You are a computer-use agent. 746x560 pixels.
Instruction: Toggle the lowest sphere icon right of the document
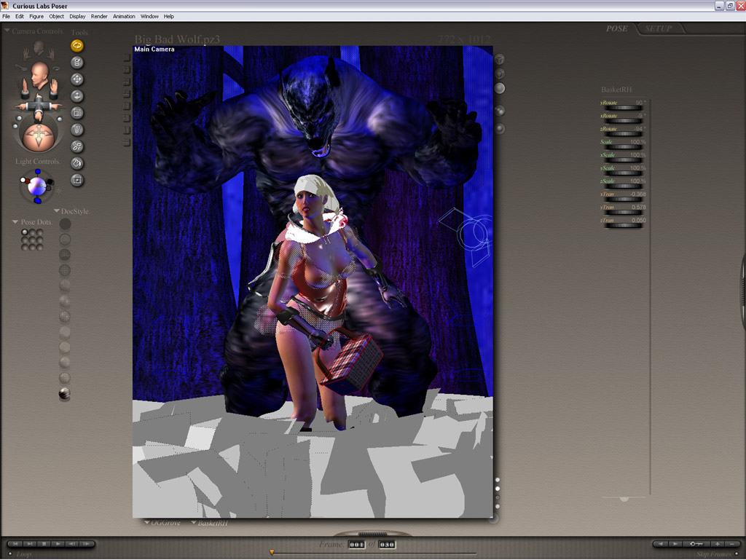[x=500, y=128]
